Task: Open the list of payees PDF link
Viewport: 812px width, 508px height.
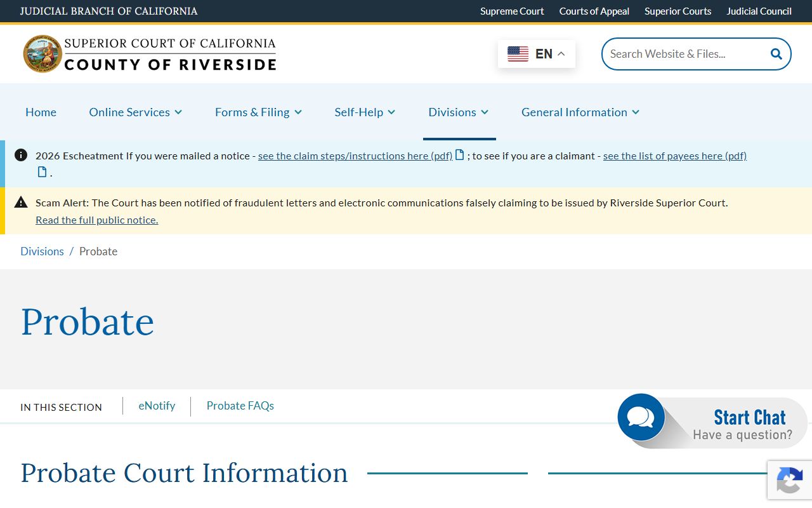Action: click(675, 156)
